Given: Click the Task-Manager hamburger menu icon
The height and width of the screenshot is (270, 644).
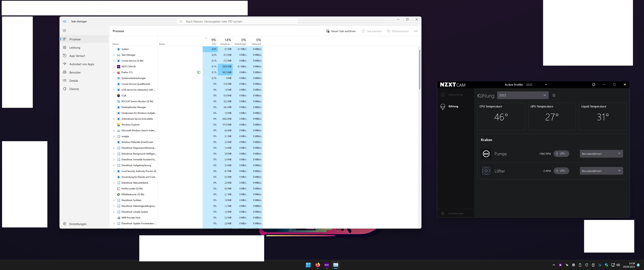Looking at the screenshot, I should tap(64, 31).
